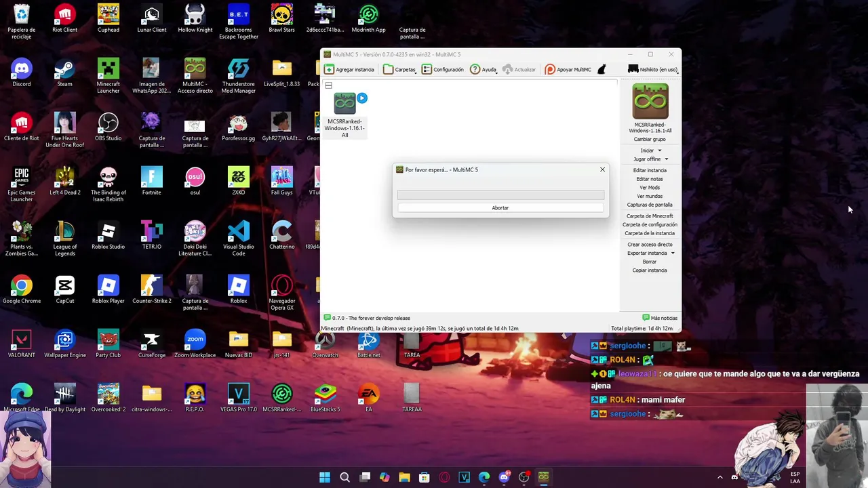Collapse the instance group toggle
This screenshot has height=488, width=868.
328,85
